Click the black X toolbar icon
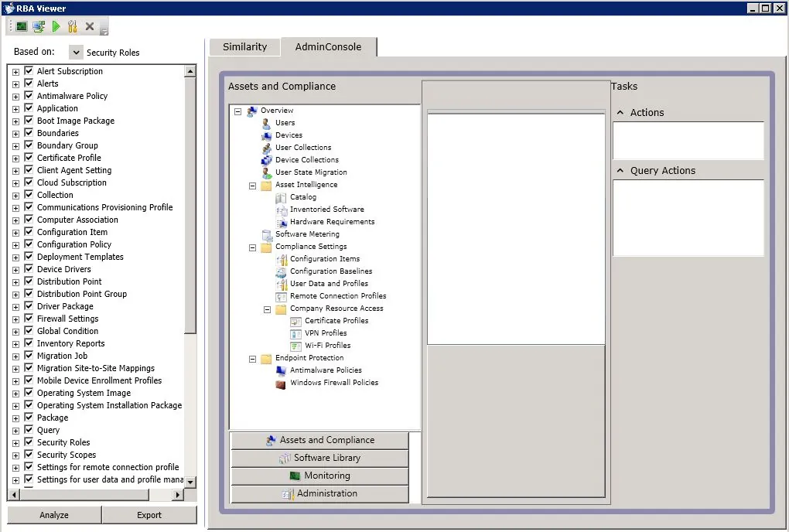This screenshot has width=789, height=532. pyautogui.click(x=90, y=26)
